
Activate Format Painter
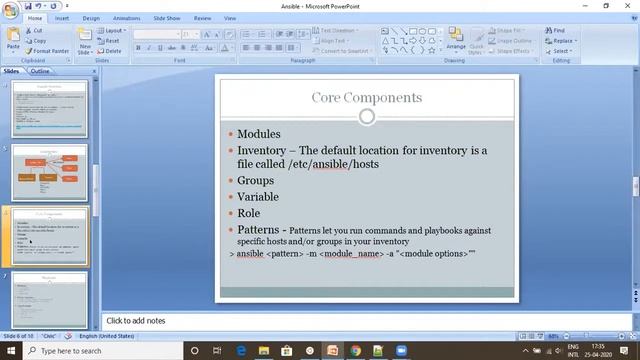tap(47, 51)
